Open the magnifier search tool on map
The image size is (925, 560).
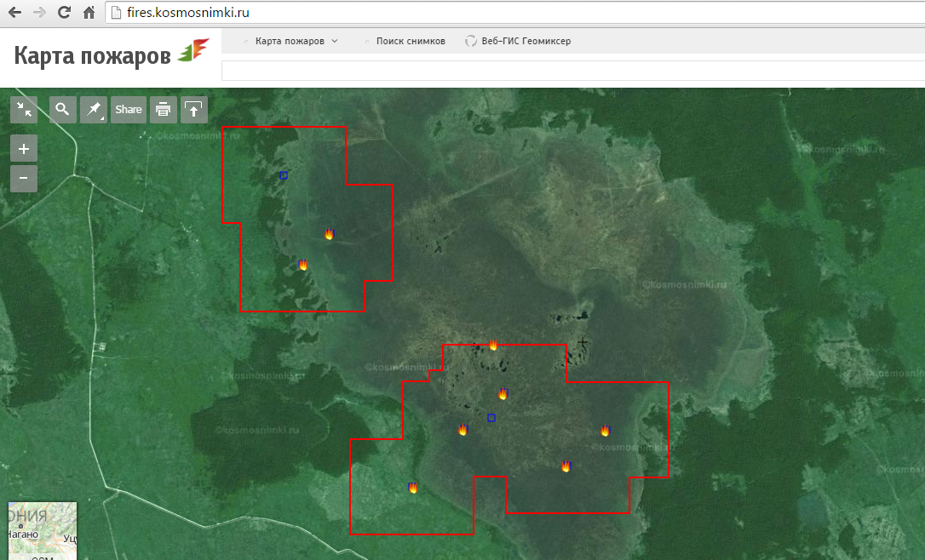(x=63, y=110)
